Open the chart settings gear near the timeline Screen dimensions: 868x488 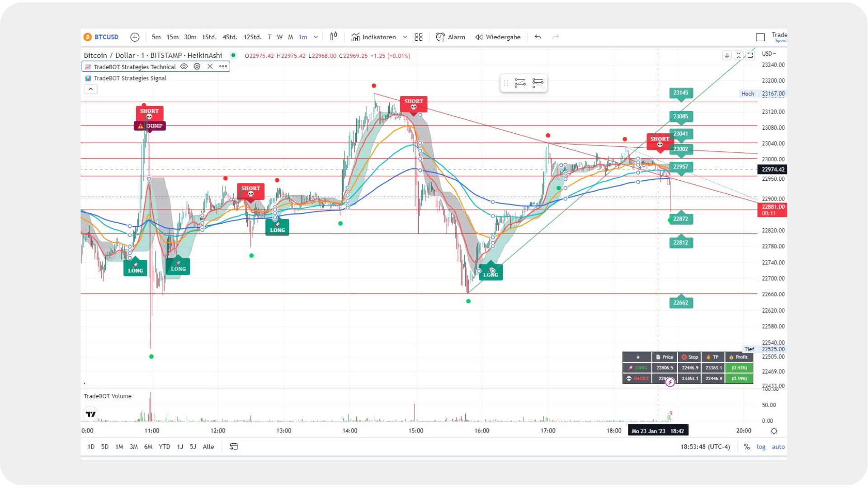tap(774, 431)
